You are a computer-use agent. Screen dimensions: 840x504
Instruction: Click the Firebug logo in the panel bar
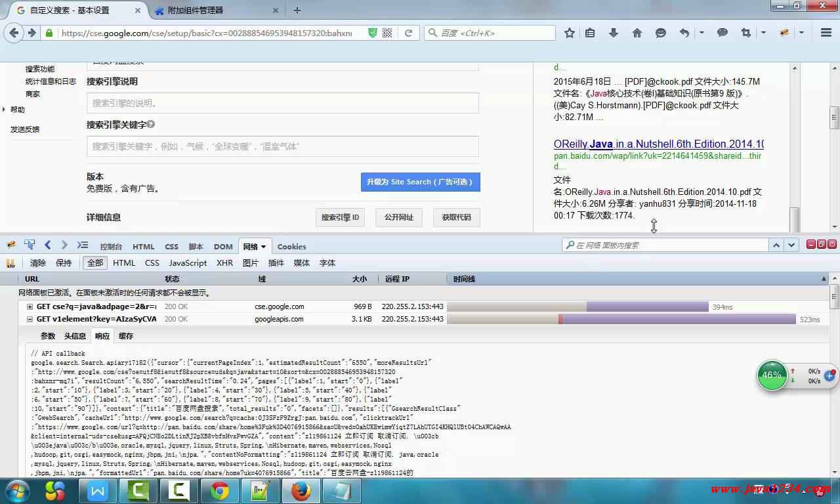(11, 245)
